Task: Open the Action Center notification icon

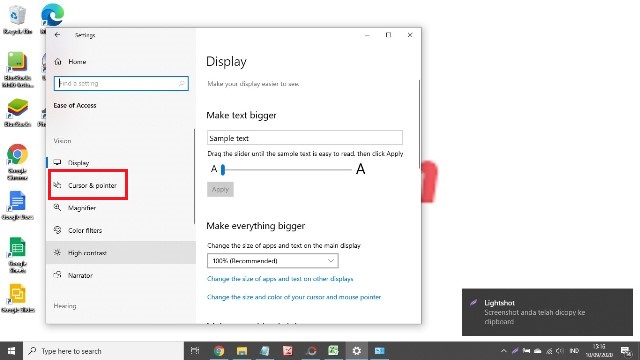Action: pos(626,351)
